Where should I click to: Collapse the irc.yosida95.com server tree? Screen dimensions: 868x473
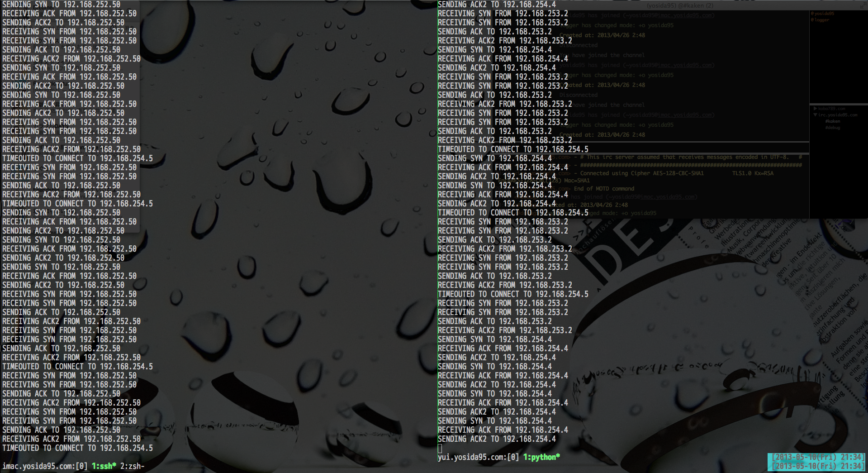click(x=815, y=115)
